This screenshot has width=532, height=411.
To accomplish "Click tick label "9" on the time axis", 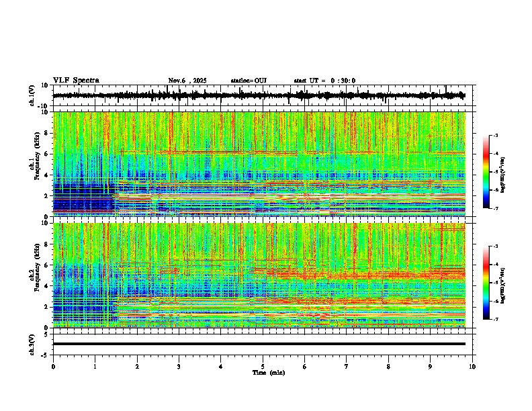I will [x=430, y=367].
